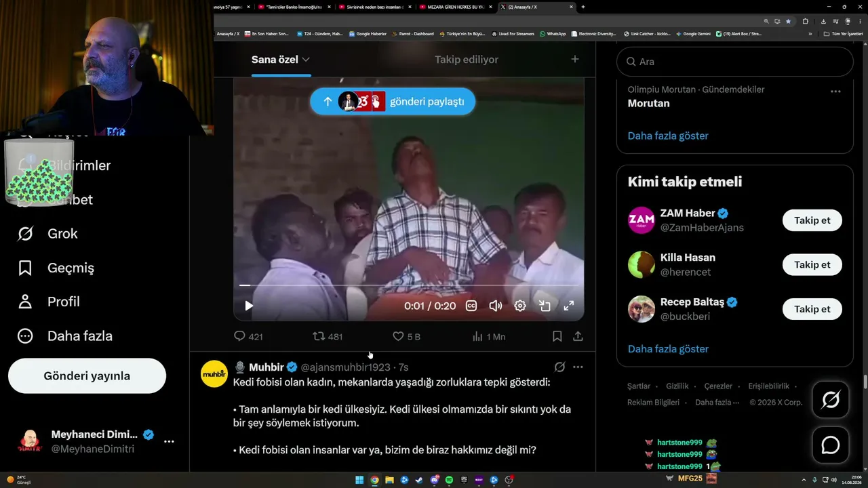The width and height of the screenshot is (868, 488).
Task: Click the Gönderi yayınla button
Action: pos(87,376)
